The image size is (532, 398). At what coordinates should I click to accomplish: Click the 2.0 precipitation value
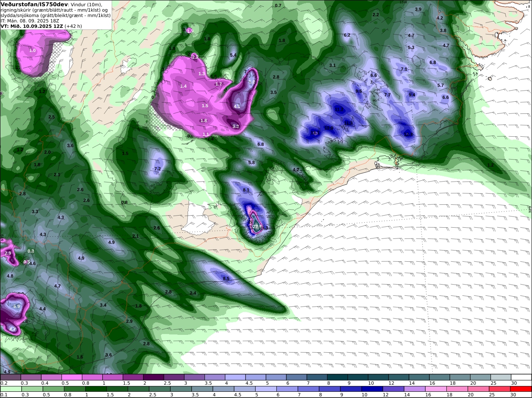click(47, 152)
